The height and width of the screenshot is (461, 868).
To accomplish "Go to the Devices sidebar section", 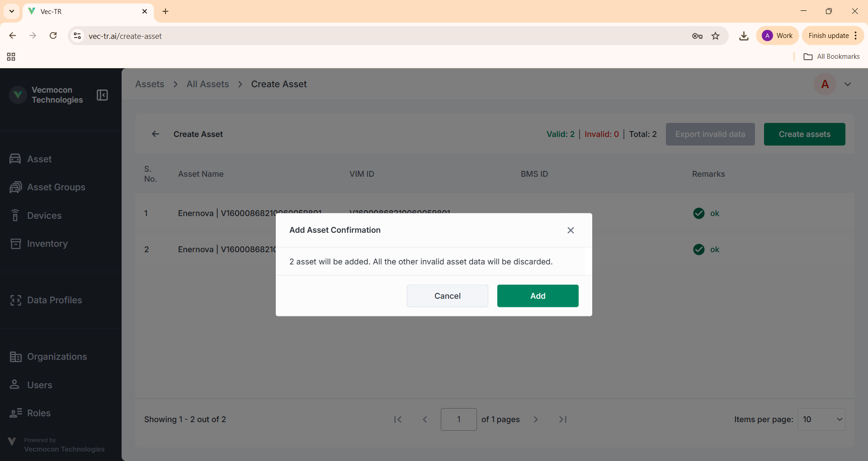I will [x=44, y=216].
